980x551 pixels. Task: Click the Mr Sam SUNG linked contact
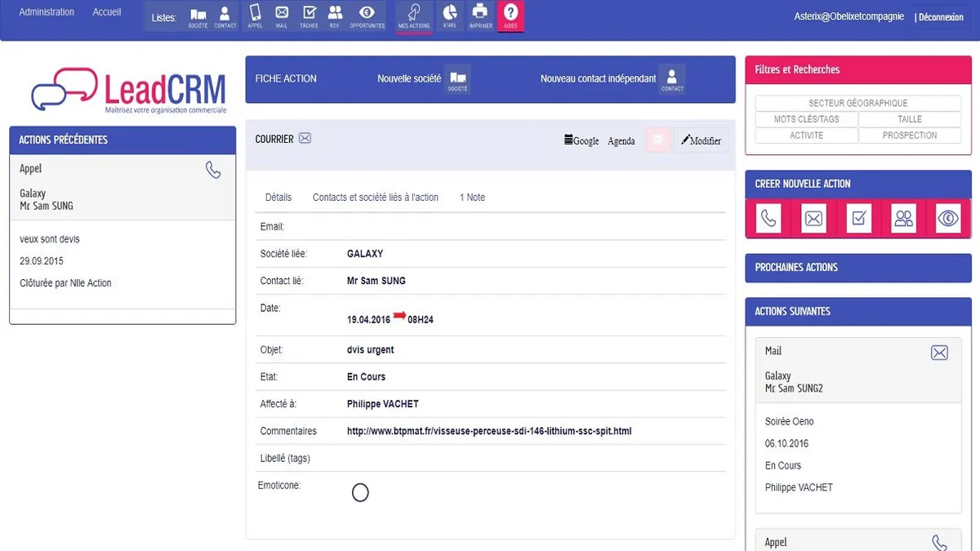(376, 281)
